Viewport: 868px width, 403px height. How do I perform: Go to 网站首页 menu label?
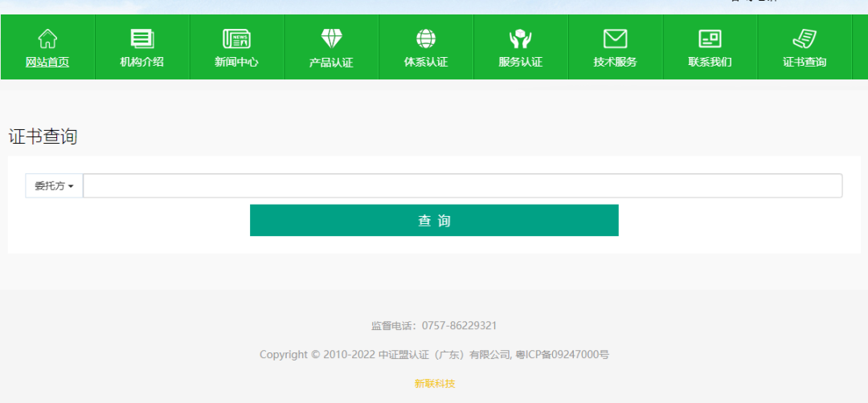point(47,62)
